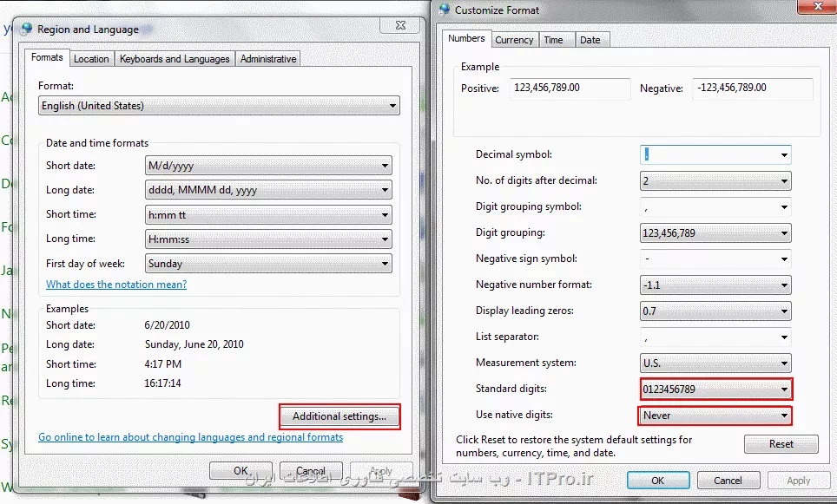Open the Digit grouping symbol dropdown
Image resolution: width=837 pixels, height=504 pixels.
pos(715,207)
